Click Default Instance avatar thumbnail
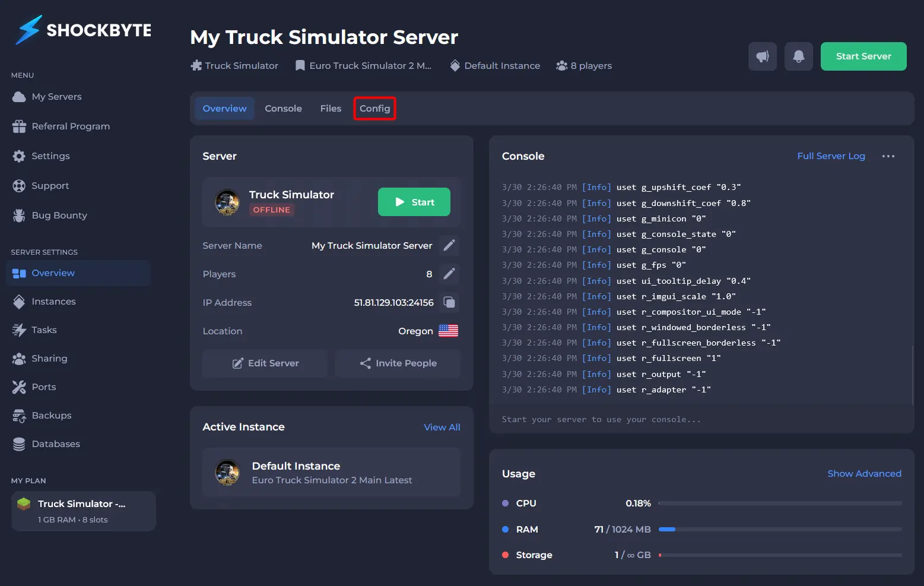This screenshot has height=586, width=924. tap(227, 473)
